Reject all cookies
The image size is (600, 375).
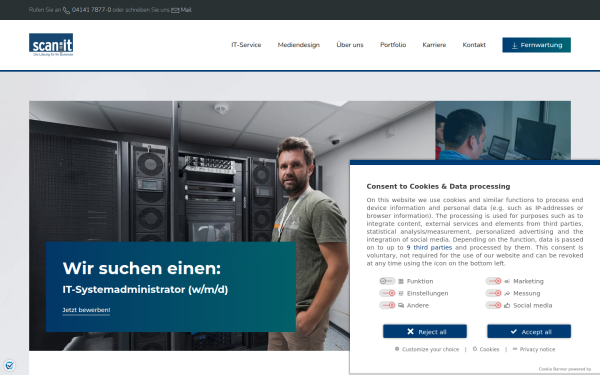point(425,331)
